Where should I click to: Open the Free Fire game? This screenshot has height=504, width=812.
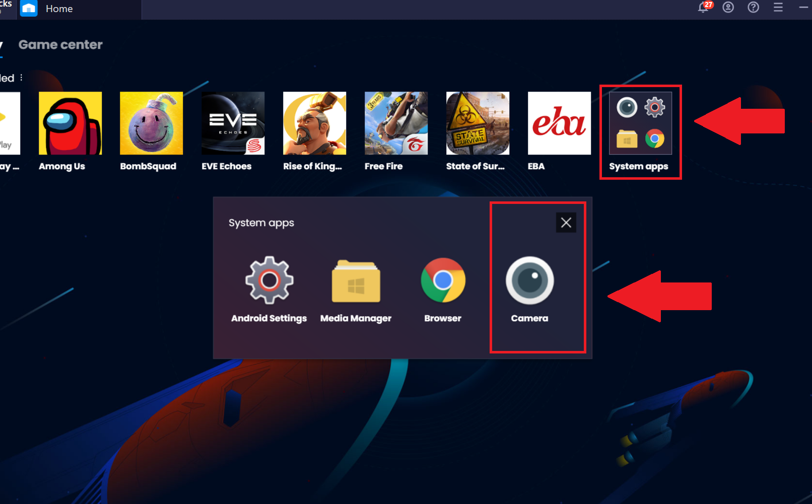[396, 123]
